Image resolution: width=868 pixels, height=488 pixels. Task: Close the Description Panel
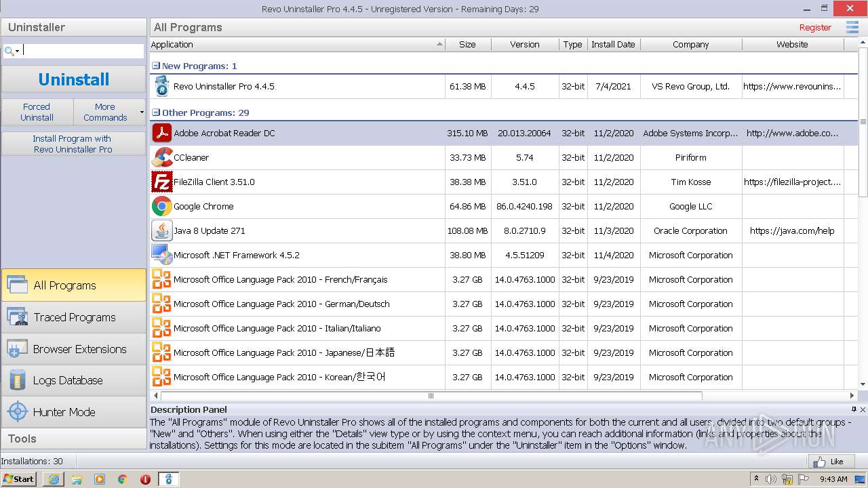(x=863, y=409)
